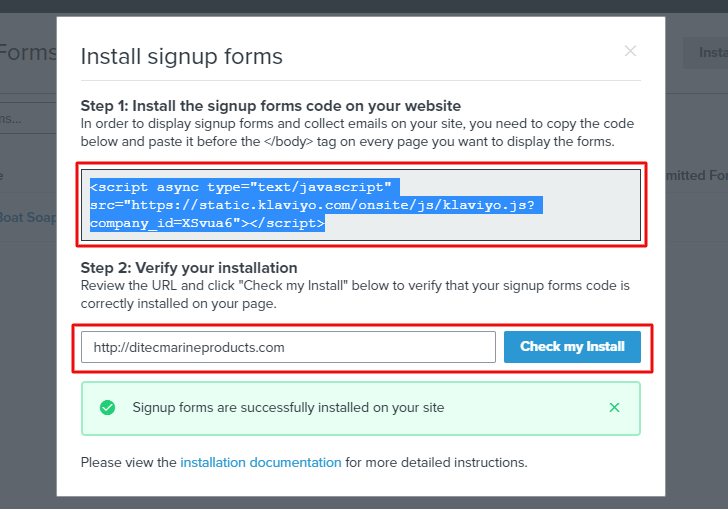Click the green checkmark success icon
This screenshot has width=728, height=509.
(108, 407)
